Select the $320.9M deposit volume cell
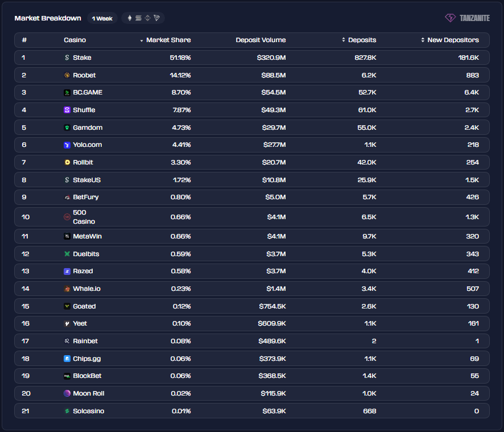 point(271,57)
